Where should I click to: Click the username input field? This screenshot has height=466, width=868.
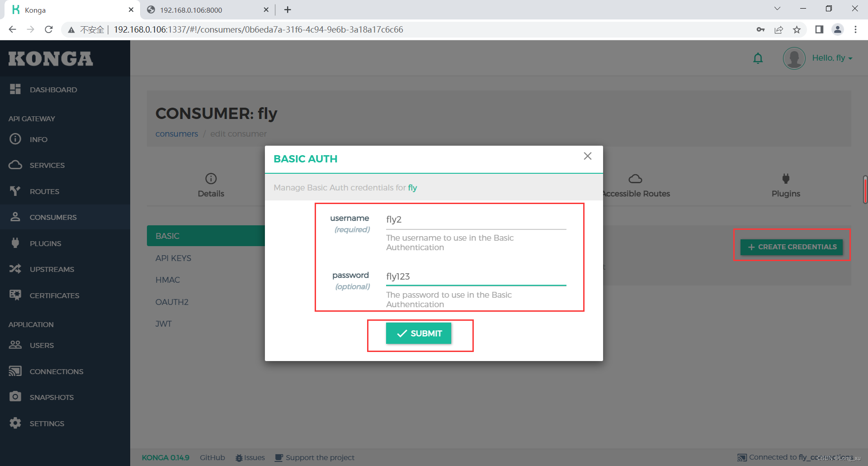click(475, 219)
